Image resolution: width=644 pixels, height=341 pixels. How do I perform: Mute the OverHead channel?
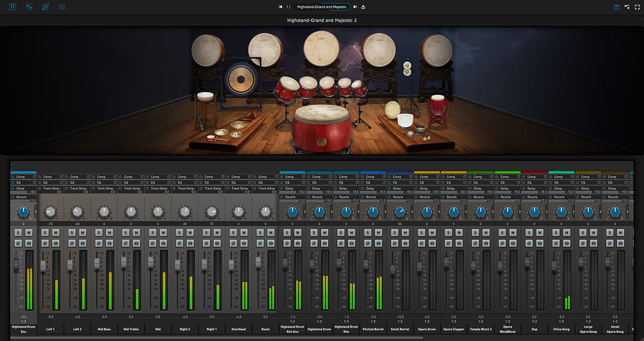click(244, 232)
